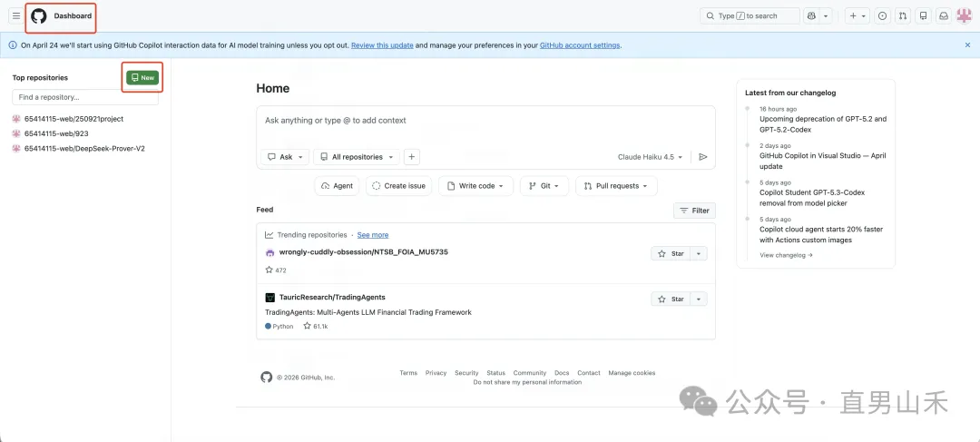Open 65414115-web/DeepSeek-Prover-V2 repository
980x442 pixels.
pyautogui.click(x=84, y=149)
